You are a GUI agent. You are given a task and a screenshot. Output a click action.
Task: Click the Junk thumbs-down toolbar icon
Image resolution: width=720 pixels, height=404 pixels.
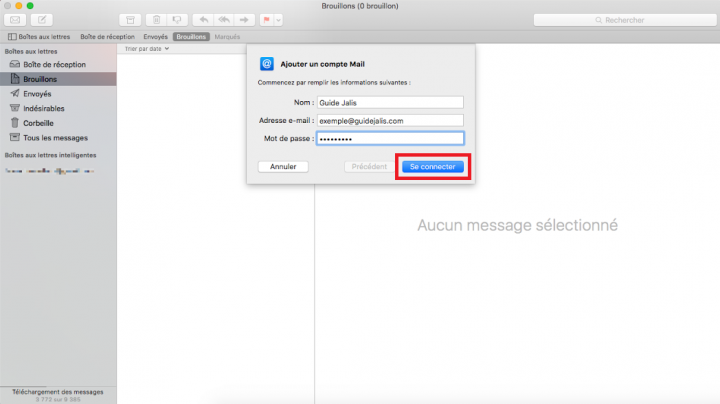[176, 19]
